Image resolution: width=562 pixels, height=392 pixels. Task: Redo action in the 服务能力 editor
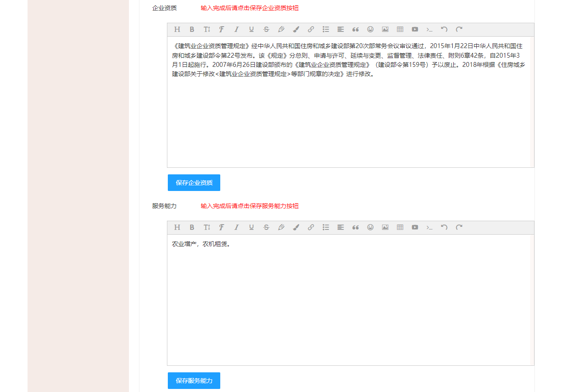(459, 227)
